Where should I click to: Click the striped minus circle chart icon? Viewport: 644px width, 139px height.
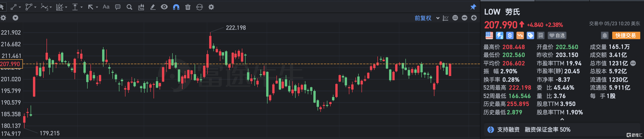(455, 18)
